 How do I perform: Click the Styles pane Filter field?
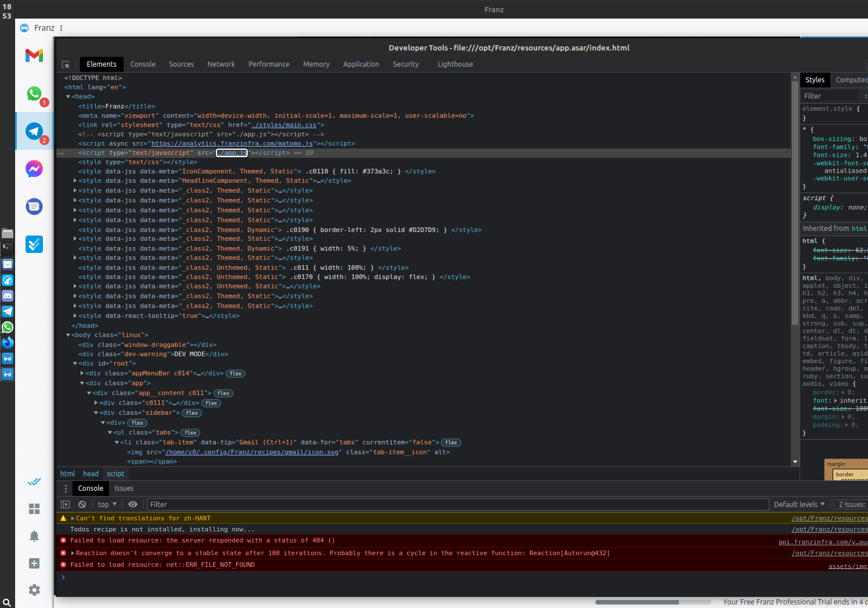(830, 96)
